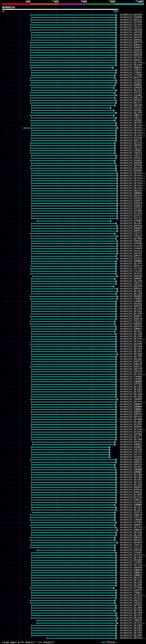The width and height of the screenshot is (146, 644).
Task: Select UniRef100_Q7XTK1 label
Action: [x=131, y=58]
